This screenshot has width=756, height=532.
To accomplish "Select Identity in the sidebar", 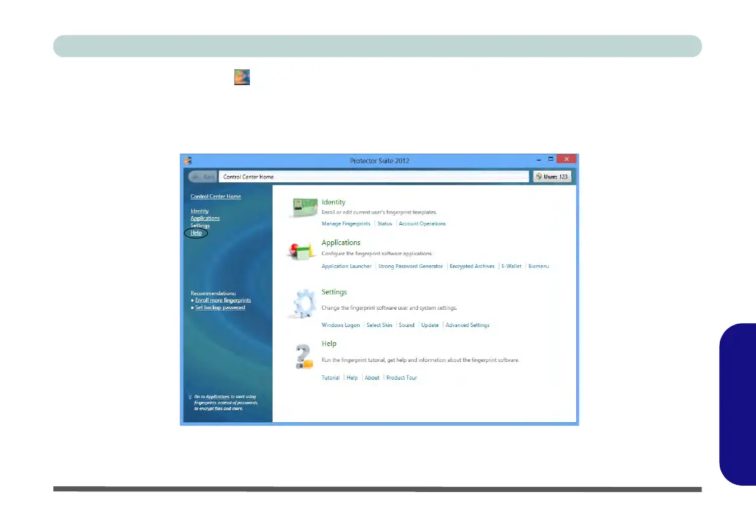I will (x=199, y=211).
